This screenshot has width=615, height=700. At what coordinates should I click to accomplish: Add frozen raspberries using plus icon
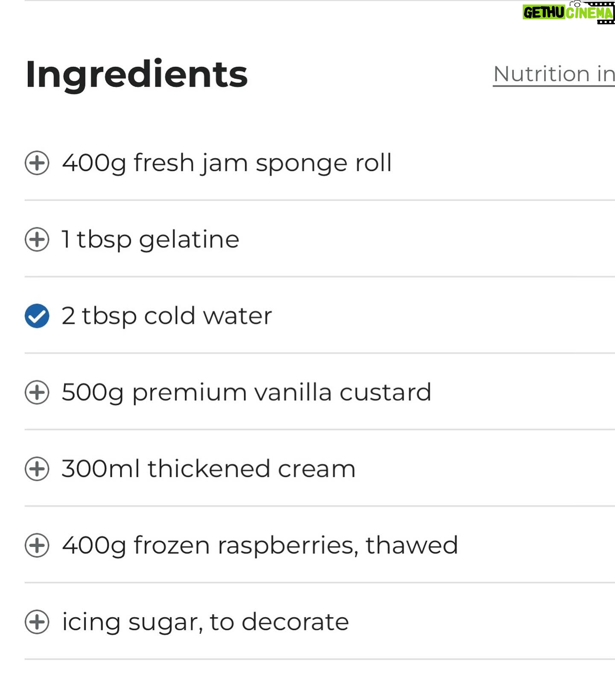click(37, 545)
